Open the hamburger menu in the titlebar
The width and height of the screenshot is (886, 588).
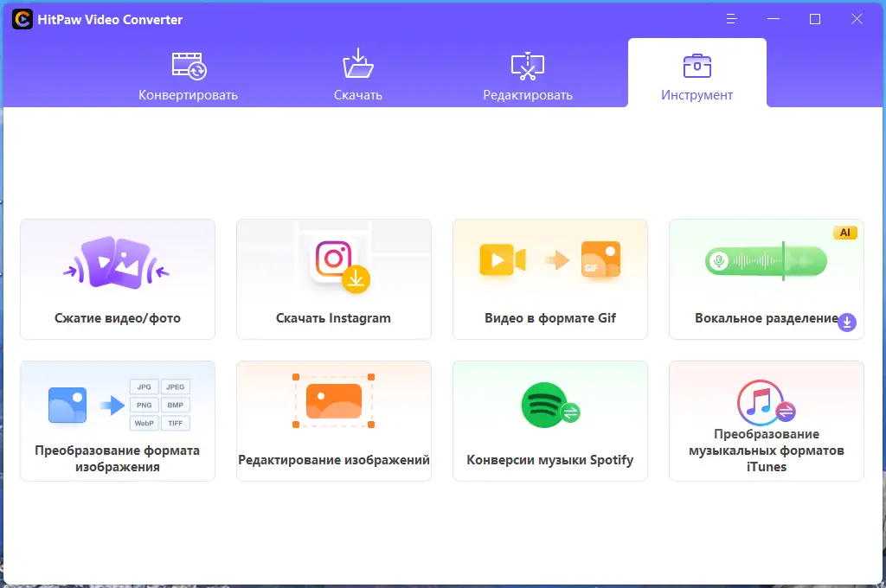pos(731,18)
